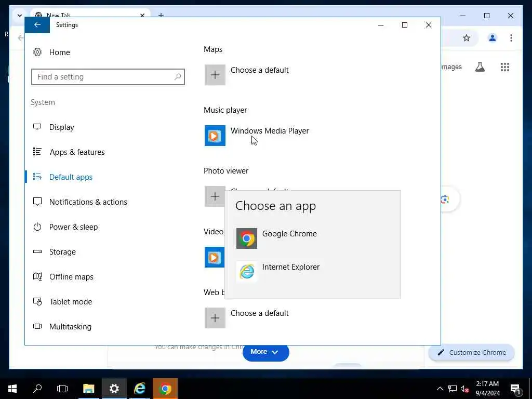Open Display settings
532x399 pixels.
61,127
